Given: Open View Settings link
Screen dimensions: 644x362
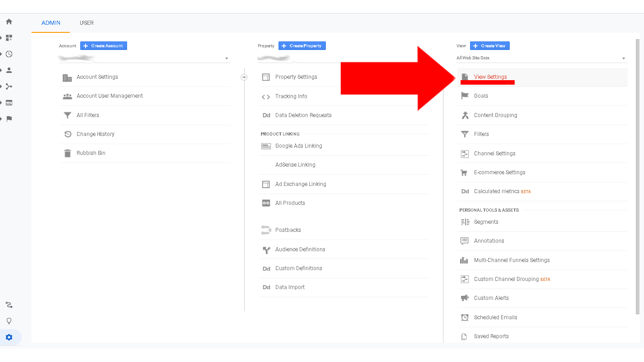Looking at the screenshot, I should (490, 77).
